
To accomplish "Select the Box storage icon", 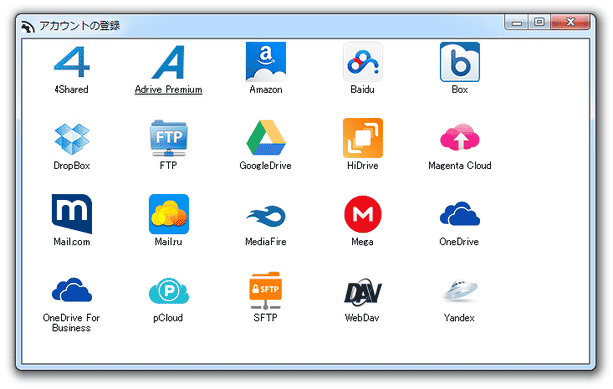I will [460, 62].
